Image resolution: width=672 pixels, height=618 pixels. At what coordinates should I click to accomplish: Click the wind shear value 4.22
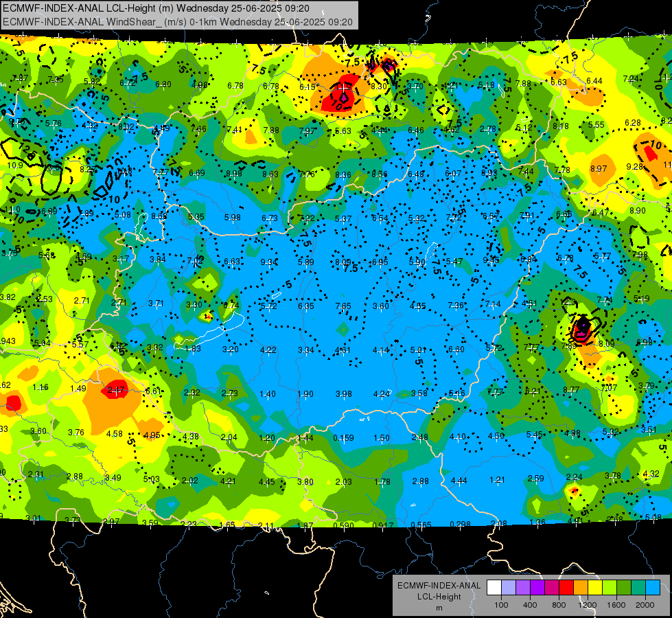[x=268, y=350]
